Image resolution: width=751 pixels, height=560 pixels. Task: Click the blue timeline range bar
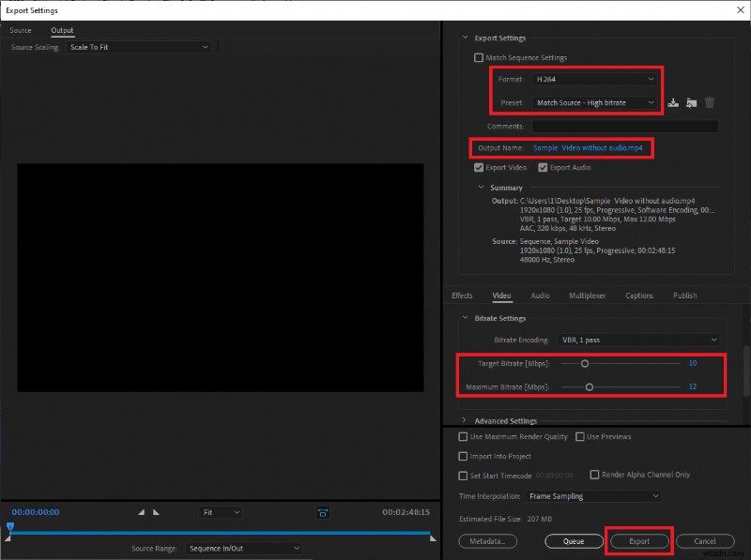coord(221,532)
